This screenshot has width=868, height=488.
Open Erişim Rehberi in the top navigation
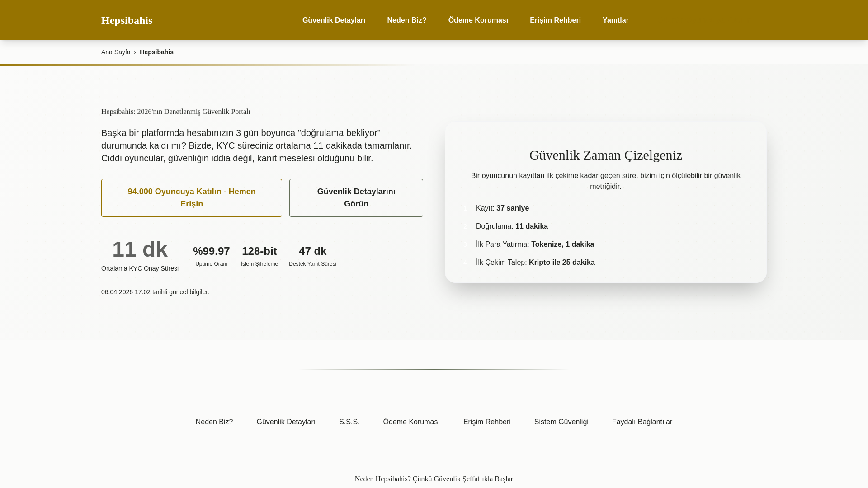555,20
